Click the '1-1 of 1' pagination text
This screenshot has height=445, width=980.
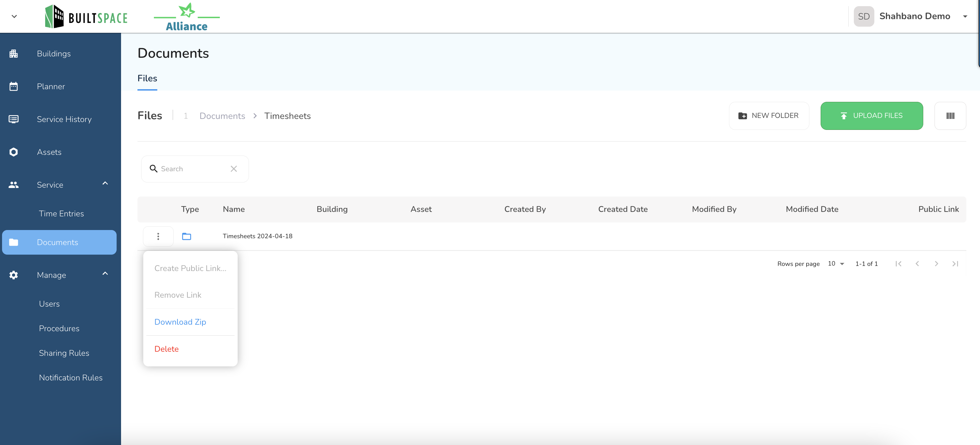(x=866, y=264)
